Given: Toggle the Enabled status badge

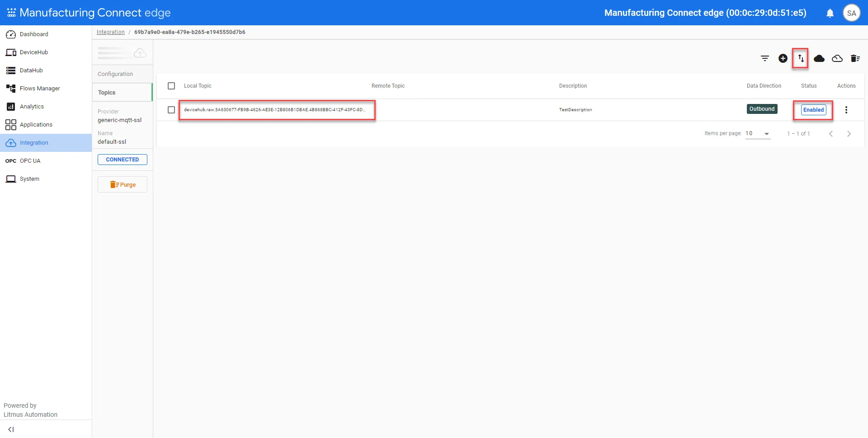Looking at the screenshot, I should [x=813, y=110].
